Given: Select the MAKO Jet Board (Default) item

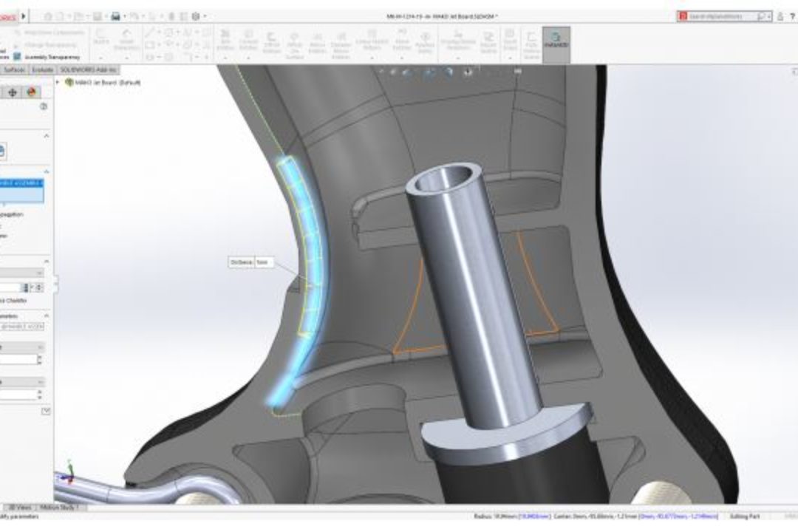Looking at the screenshot, I should pos(103,83).
